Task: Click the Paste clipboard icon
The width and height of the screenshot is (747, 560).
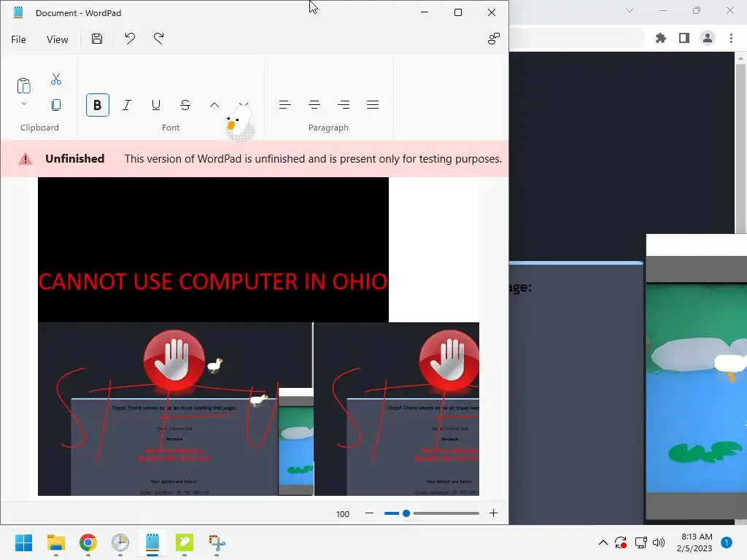Action: (x=24, y=86)
